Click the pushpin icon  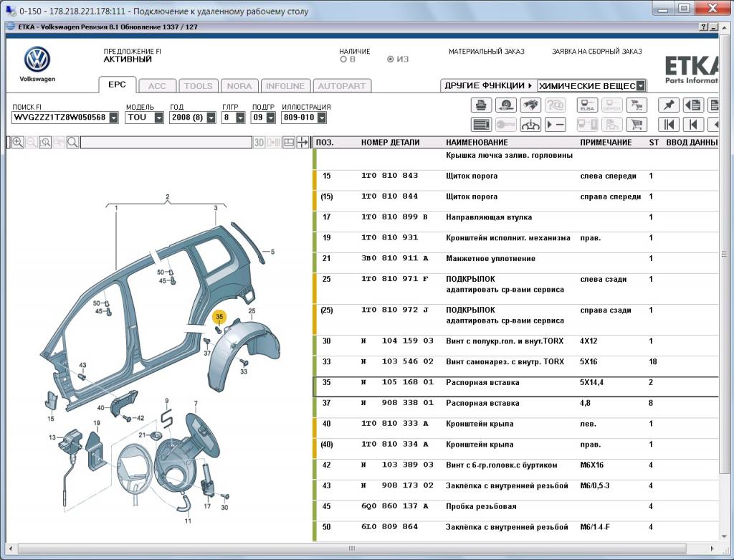(669, 105)
